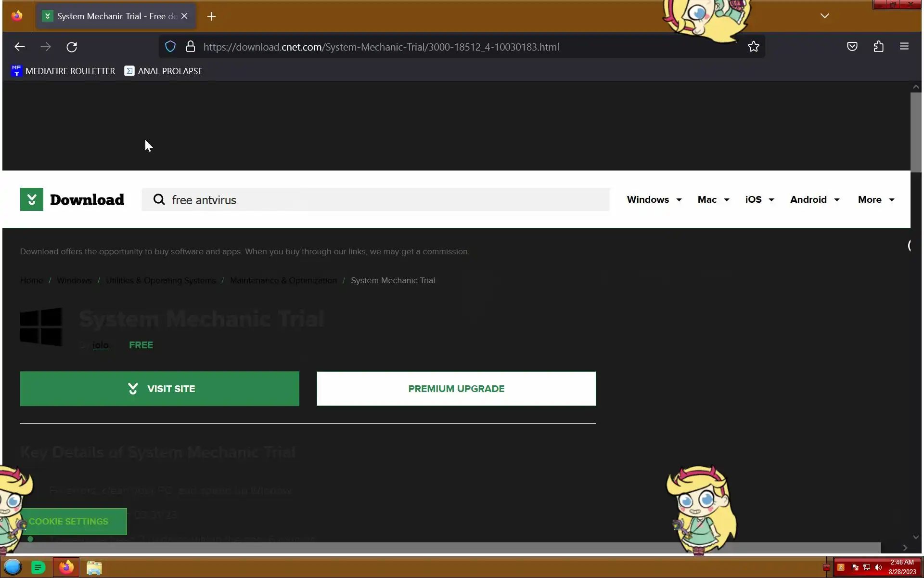
Task: Click the vertical page scrollbar thumb
Action: pos(915,132)
